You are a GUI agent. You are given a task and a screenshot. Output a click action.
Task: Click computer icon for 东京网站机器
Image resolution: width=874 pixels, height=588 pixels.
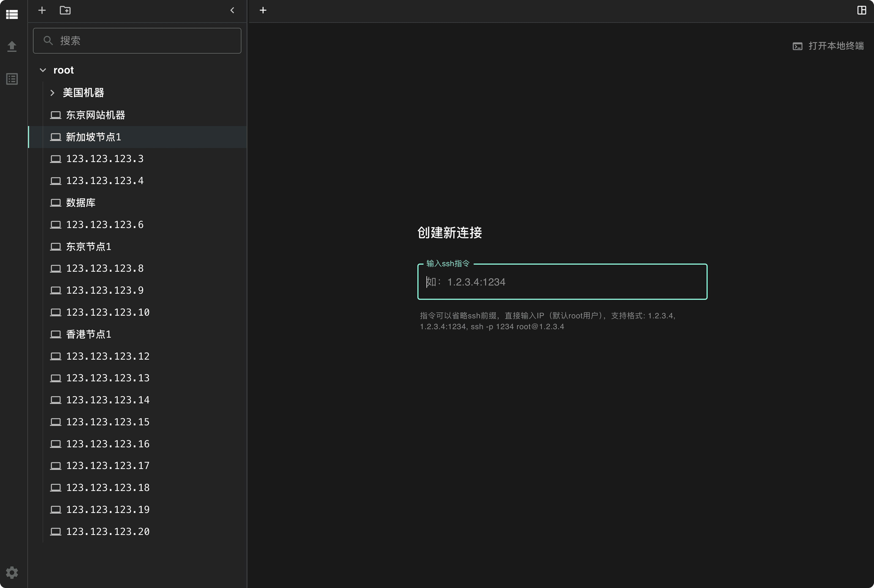[56, 115]
